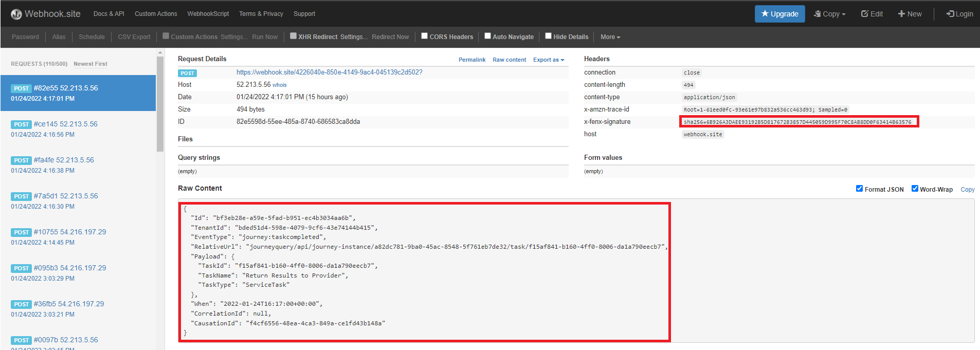Create a New webhook URL
The height and width of the screenshot is (350, 980).
pyautogui.click(x=910, y=14)
